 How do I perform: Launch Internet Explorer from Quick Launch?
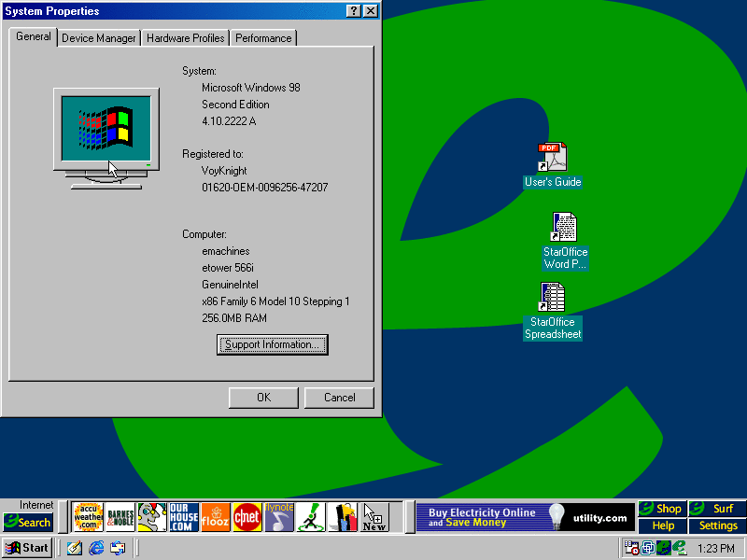tap(95, 548)
